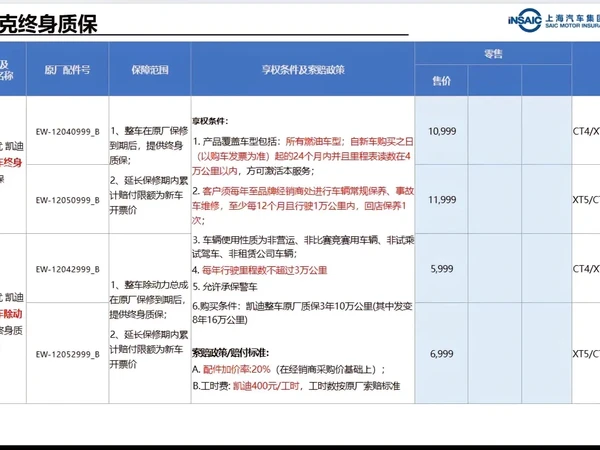Click the INSAIC logo
Screen dimensions: 600x450
(524, 20)
